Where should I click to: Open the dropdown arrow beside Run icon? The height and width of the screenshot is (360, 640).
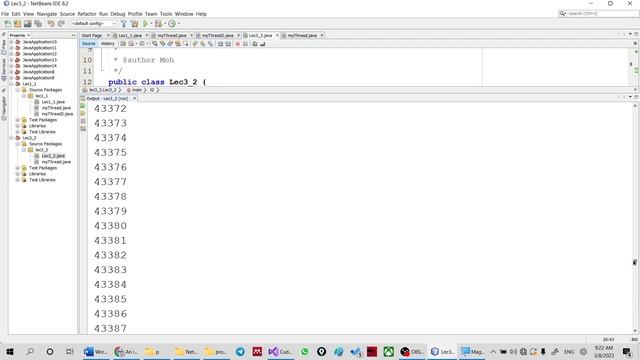pos(151,24)
